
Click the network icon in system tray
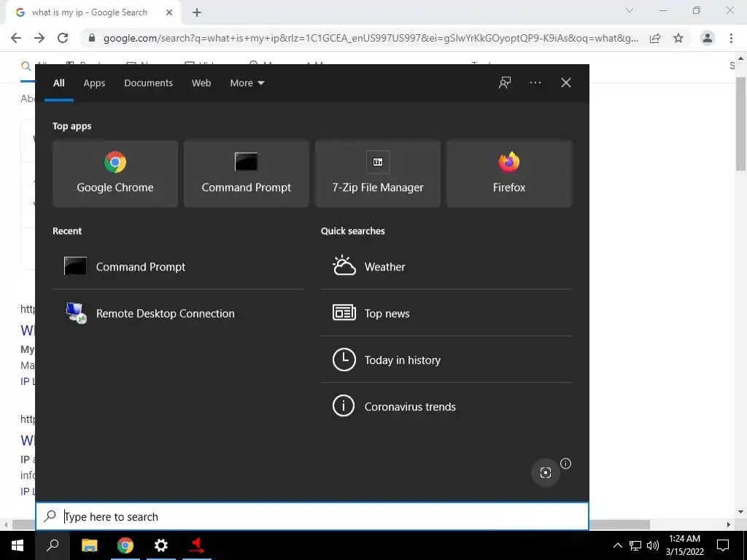(x=635, y=545)
